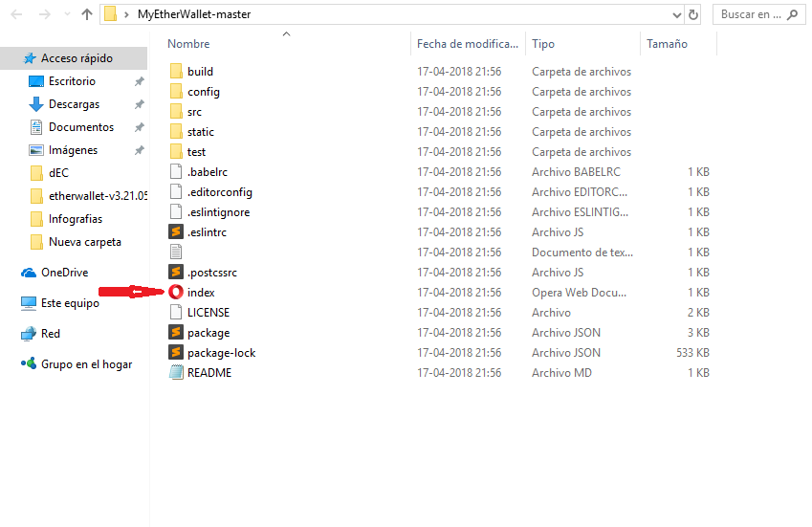This screenshot has height=527, width=812.
Task: Sort files by Tipo column
Action: tap(543, 44)
